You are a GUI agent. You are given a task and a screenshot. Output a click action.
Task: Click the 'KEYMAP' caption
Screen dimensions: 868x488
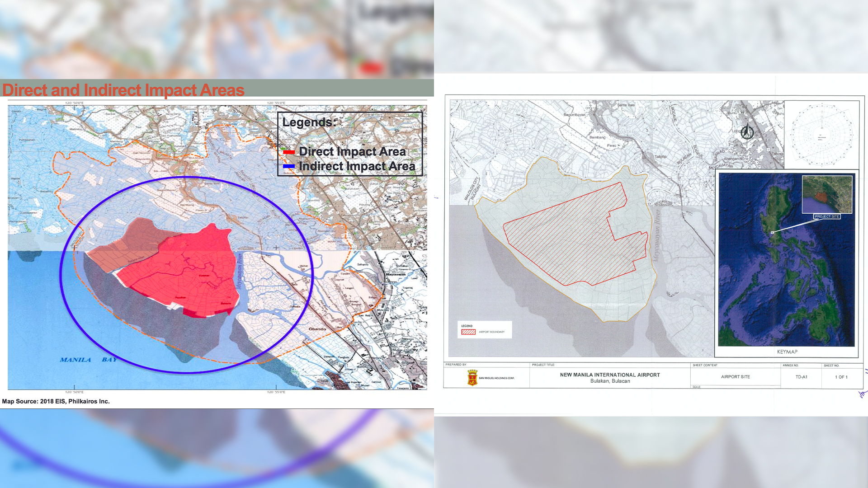tap(787, 352)
